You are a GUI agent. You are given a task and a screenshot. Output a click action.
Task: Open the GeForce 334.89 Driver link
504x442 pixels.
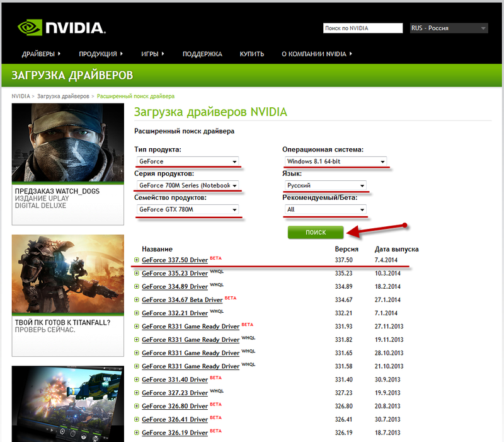click(175, 286)
